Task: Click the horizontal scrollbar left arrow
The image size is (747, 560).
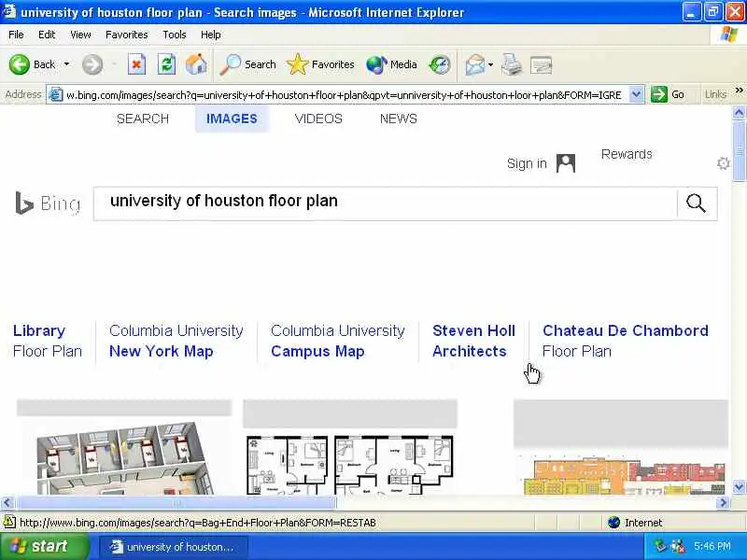Action: tap(7, 502)
